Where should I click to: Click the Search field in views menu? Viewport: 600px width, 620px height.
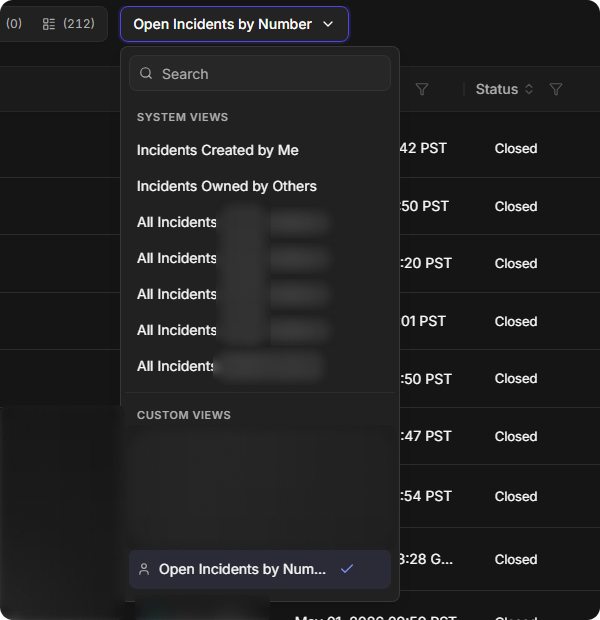point(260,74)
